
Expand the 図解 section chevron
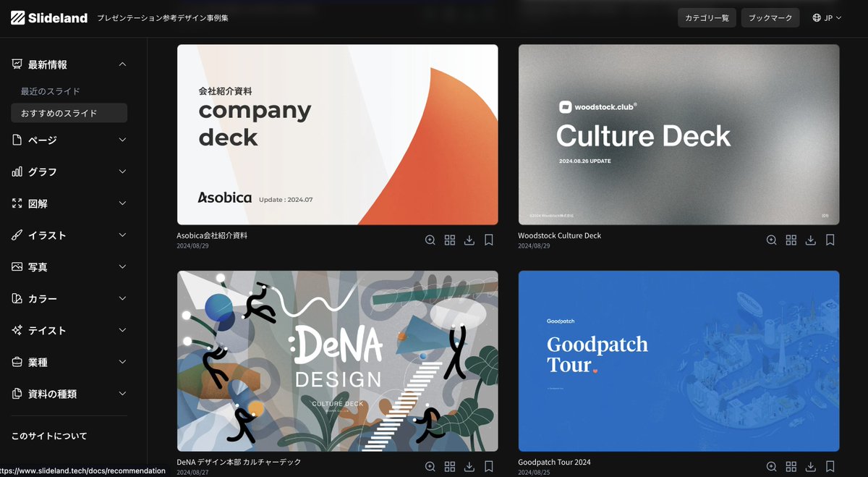click(x=122, y=203)
